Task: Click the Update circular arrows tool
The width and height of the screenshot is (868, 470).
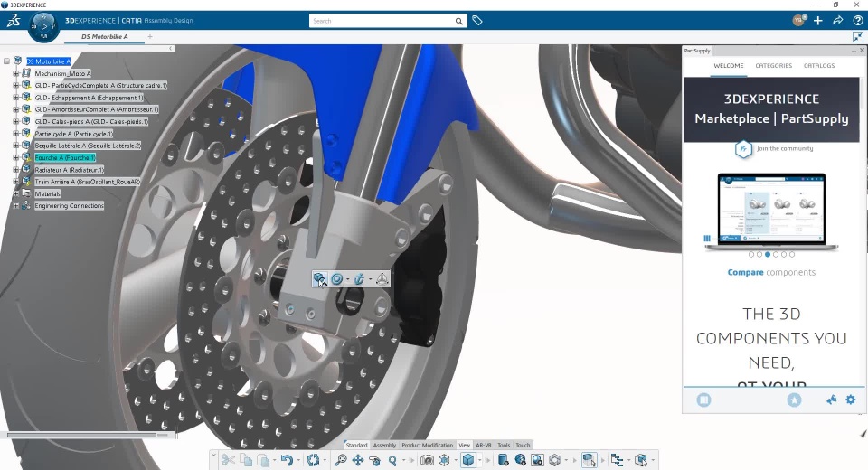Action: coord(314,460)
